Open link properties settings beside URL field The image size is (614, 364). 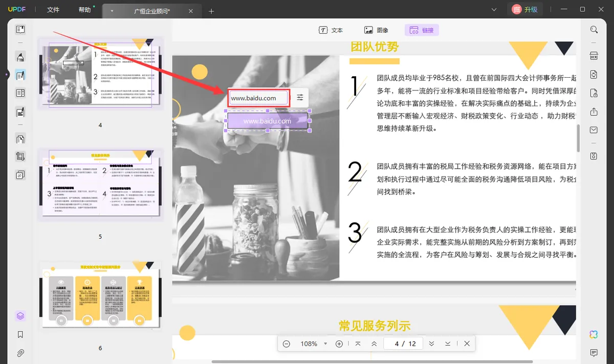[300, 98]
